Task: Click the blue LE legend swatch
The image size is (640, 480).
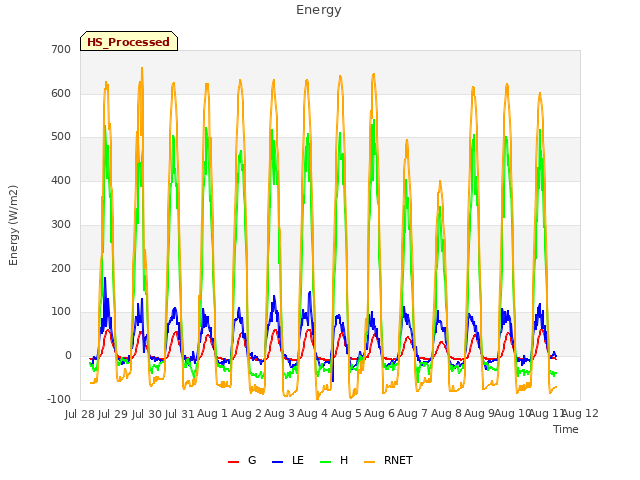Action: pos(277,461)
